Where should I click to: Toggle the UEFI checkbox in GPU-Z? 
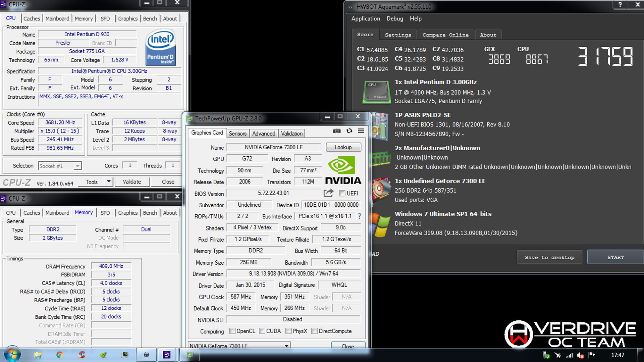click(342, 193)
